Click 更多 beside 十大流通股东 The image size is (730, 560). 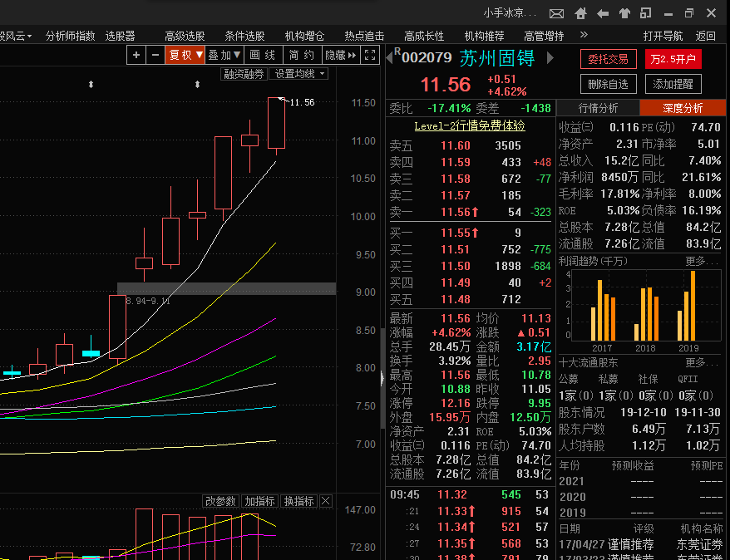click(702, 362)
